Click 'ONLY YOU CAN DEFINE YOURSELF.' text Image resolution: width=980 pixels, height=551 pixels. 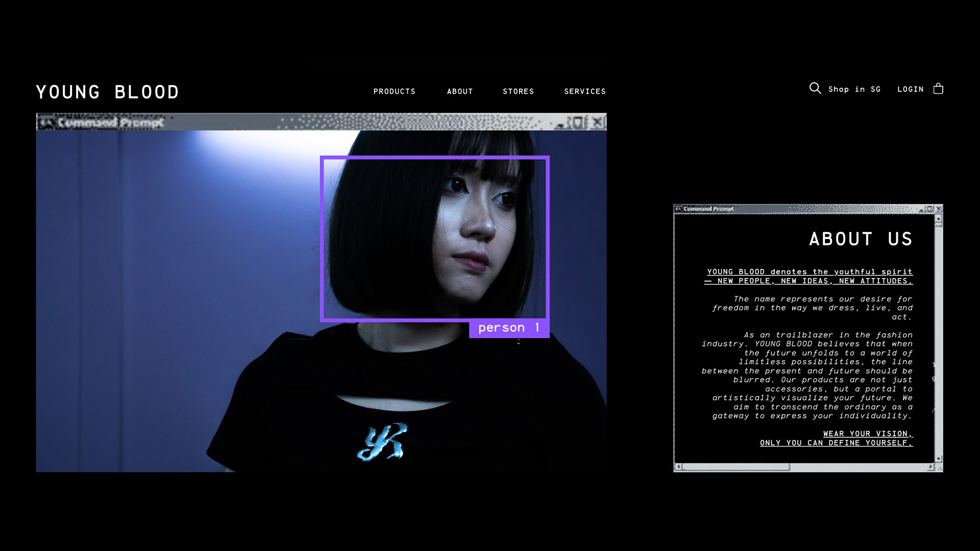click(x=836, y=443)
